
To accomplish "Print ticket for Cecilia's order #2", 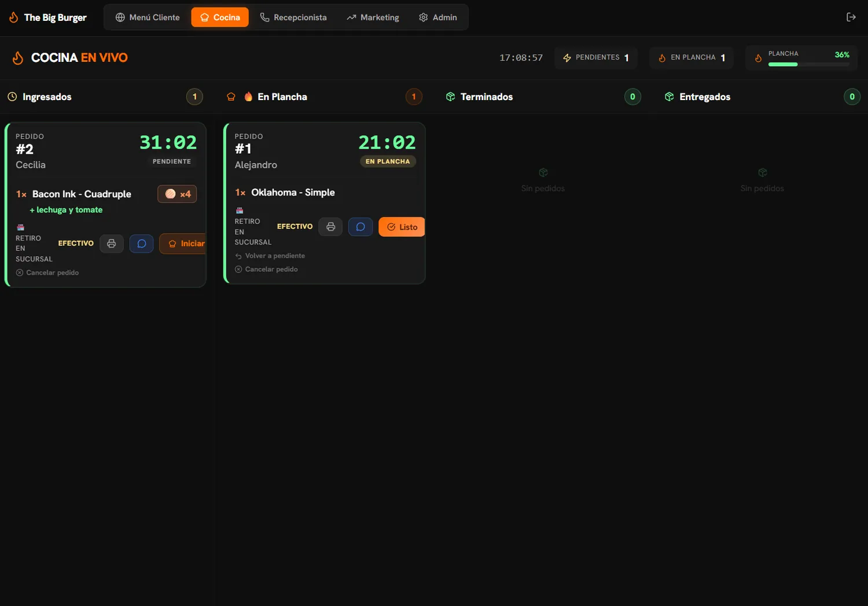I will point(112,243).
